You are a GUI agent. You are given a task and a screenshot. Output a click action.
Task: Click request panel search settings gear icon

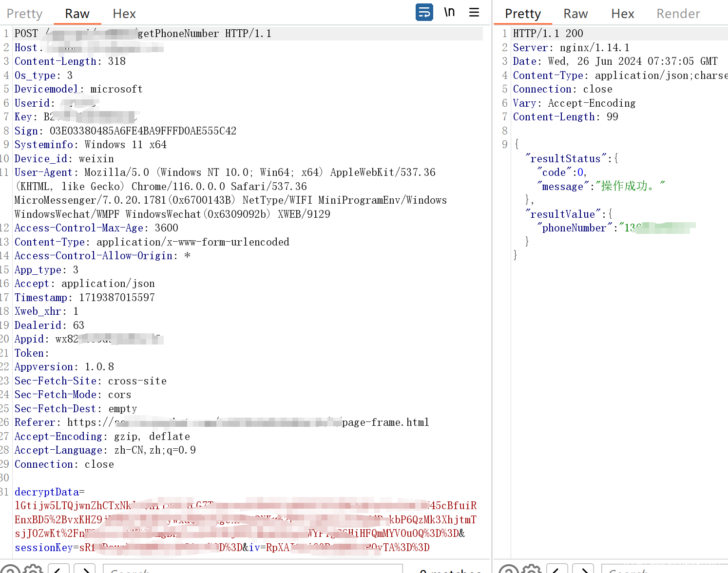pyautogui.click(x=34, y=569)
